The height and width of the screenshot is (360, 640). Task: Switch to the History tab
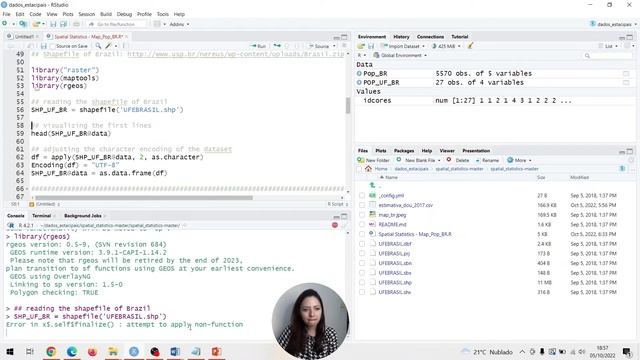click(x=401, y=37)
